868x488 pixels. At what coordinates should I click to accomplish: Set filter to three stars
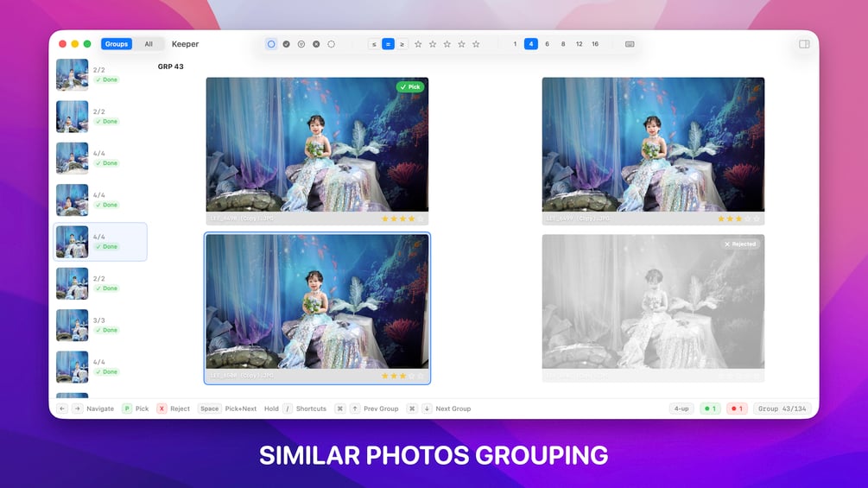tap(447, 44)
